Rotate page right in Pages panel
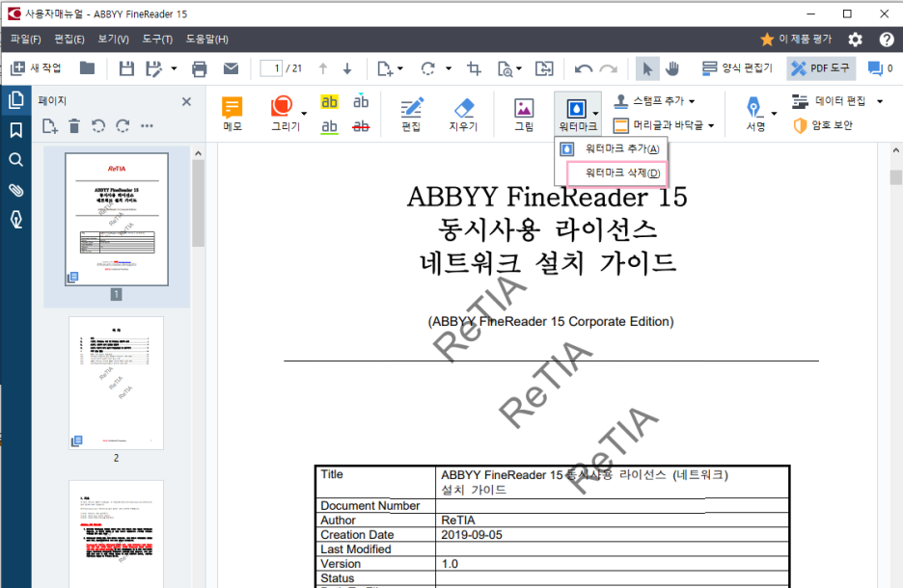 123,126
